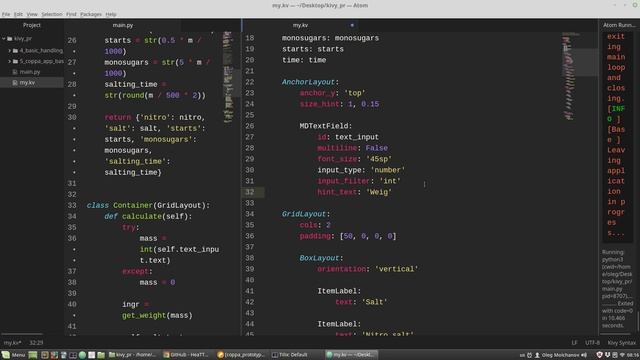The width and height of the screenshot is (640, 360).
Task: Click the Running python3 output text
Action: click(x=617, y=289)
